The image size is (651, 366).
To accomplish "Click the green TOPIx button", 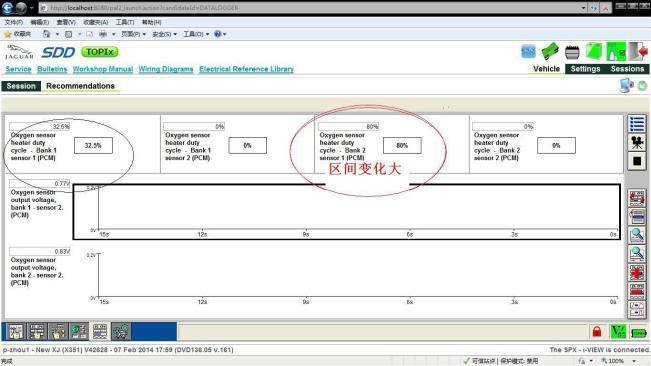I will tap(100, 52).
